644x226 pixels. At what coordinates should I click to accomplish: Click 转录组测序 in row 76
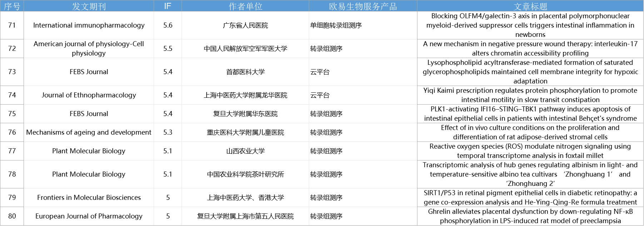(363, 133)
